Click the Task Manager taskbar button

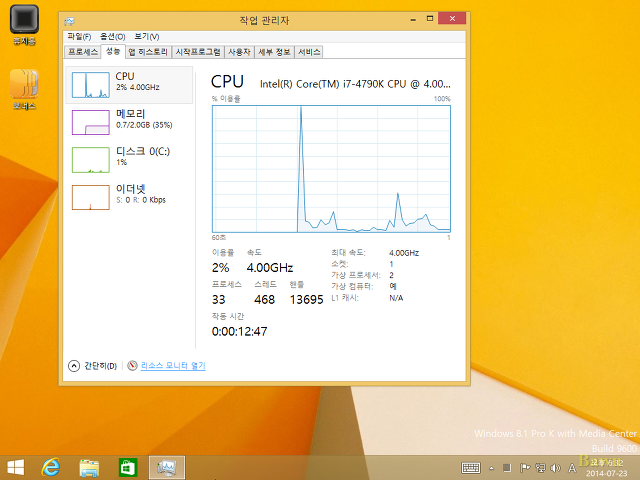coord(167,468)
